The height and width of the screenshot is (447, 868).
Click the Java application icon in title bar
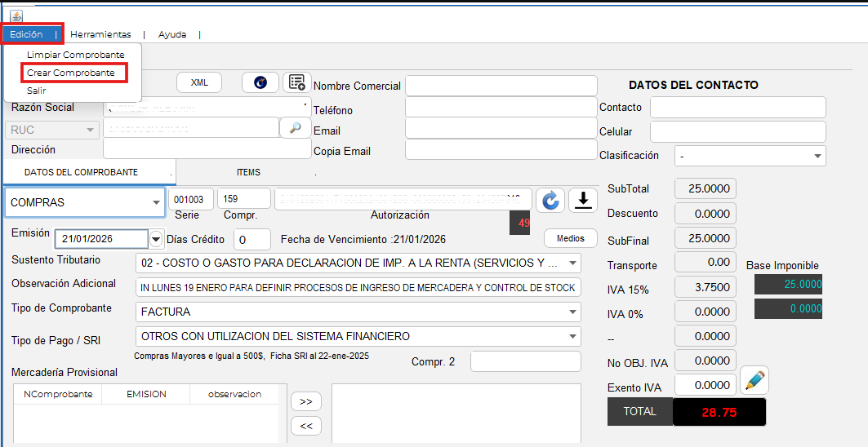coord(16,15)
